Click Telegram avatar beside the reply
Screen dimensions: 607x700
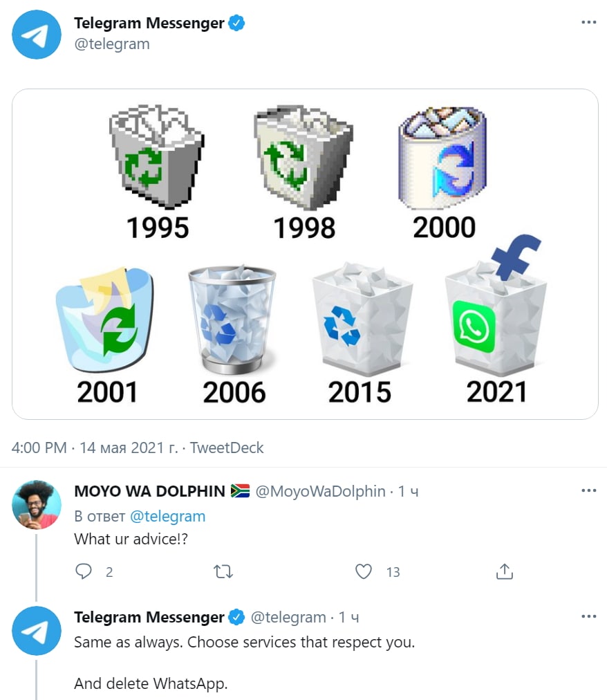(37, 630)
